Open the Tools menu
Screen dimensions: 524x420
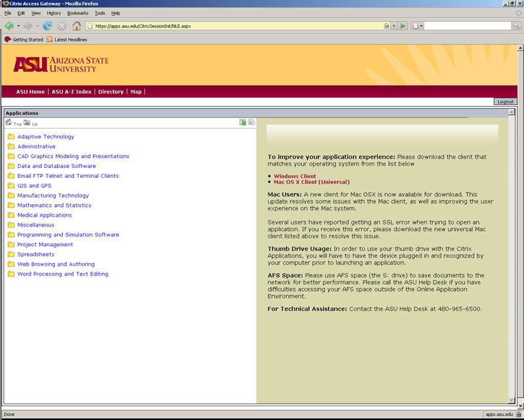pos(100,13)
